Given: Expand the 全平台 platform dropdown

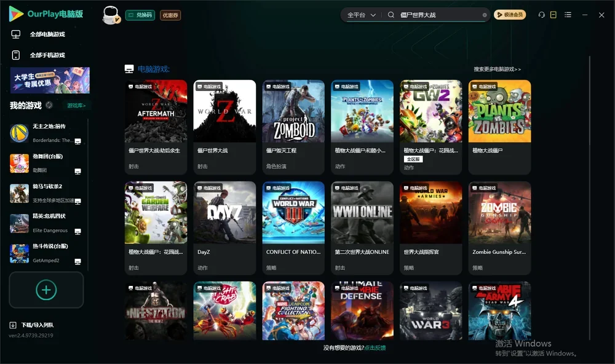Looking at the screenshot, I should [x=361, y=15].
